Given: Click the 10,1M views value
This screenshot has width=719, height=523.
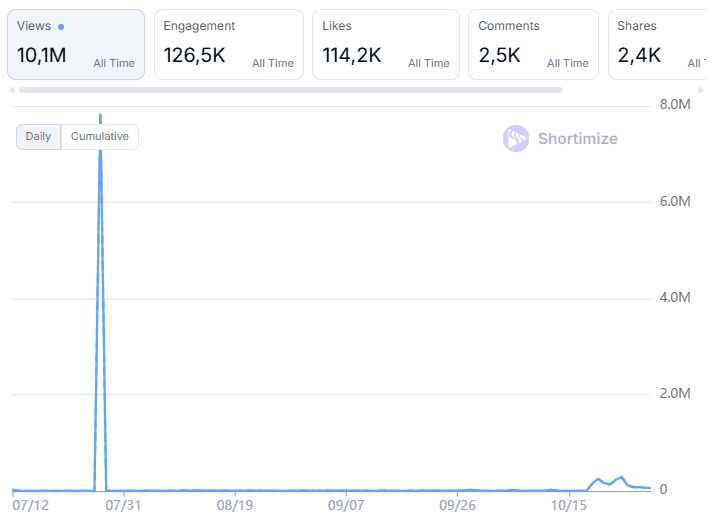Looking at the screenshot, I should (x=42, y=56).
